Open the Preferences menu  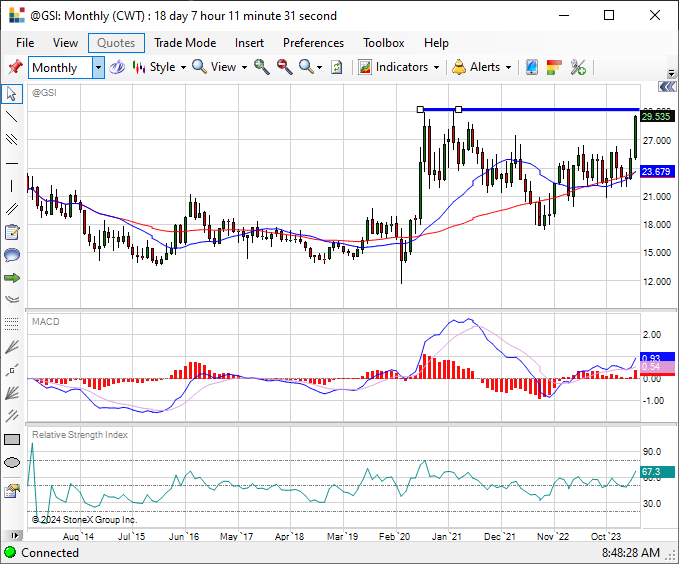[314, 43]
